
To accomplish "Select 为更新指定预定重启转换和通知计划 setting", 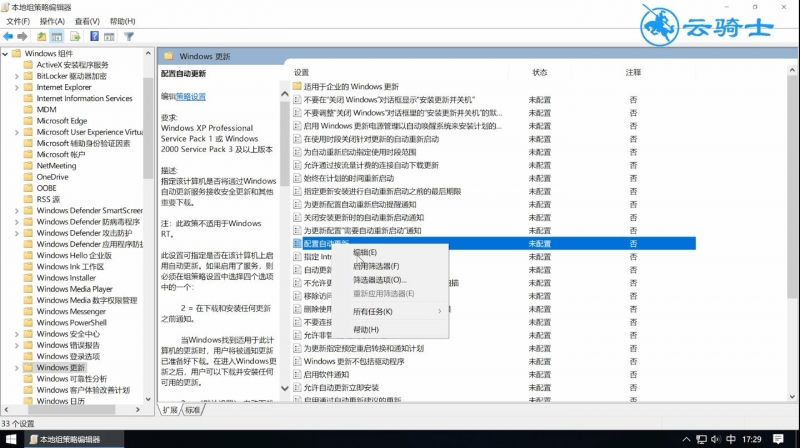I will tap(364, 348).
